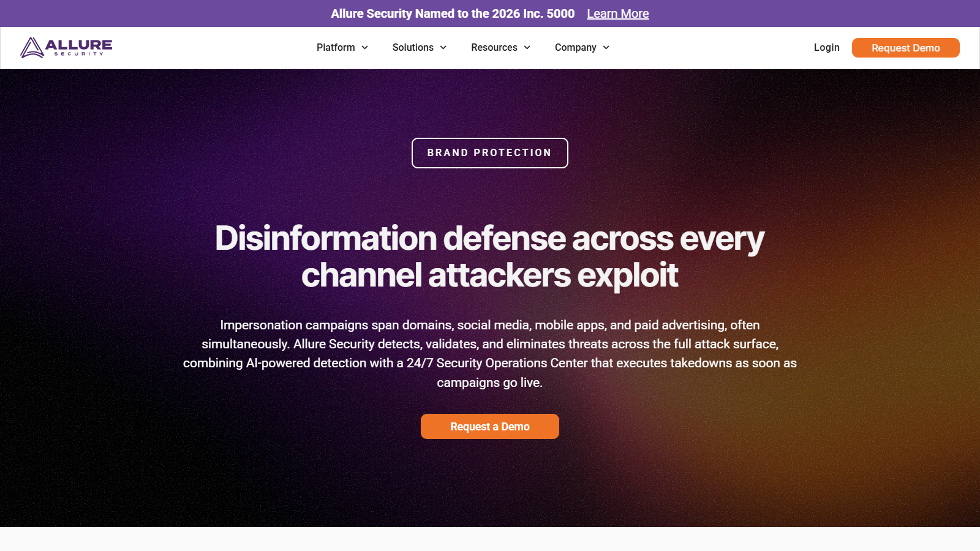Click the 'Impersonation campaigns span domains' paragraph
Viewport: 980px width, 551px height.
click(490, 354)
